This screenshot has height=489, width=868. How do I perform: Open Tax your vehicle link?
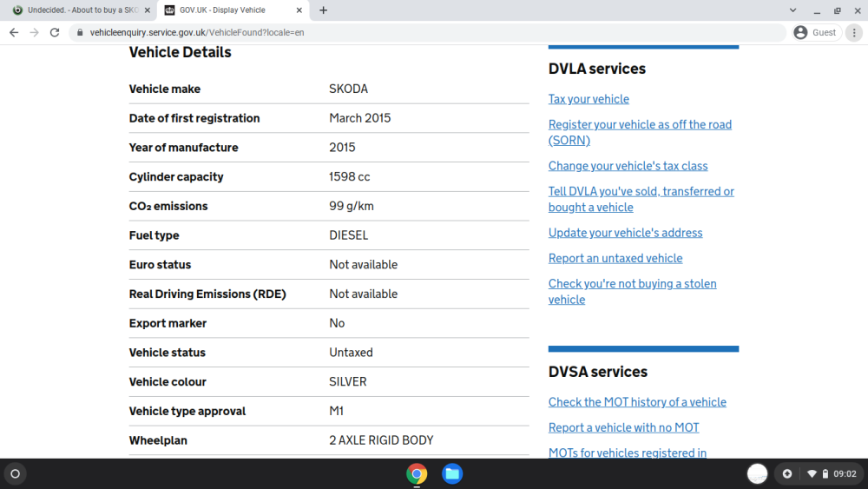(x=589, y=99)
